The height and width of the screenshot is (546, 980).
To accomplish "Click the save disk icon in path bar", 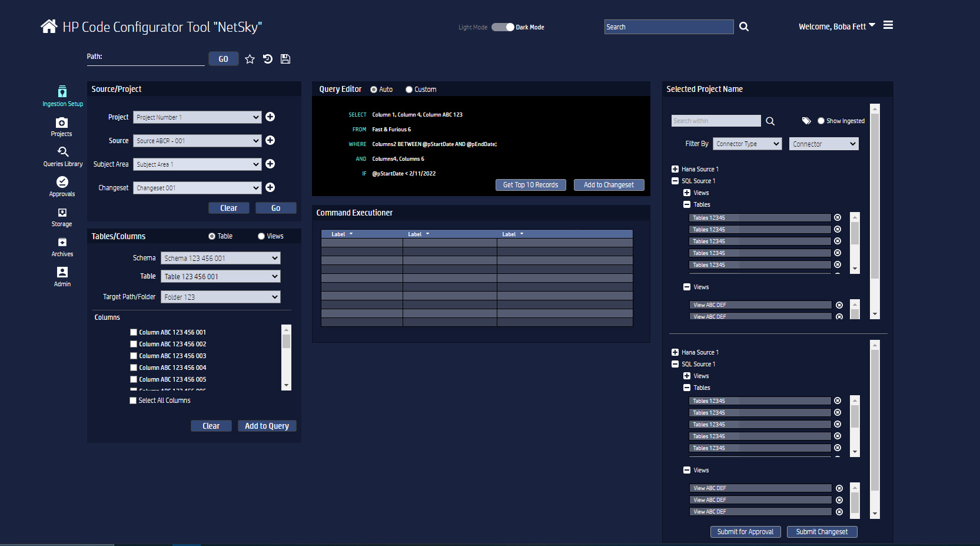I will coord(285,59).
